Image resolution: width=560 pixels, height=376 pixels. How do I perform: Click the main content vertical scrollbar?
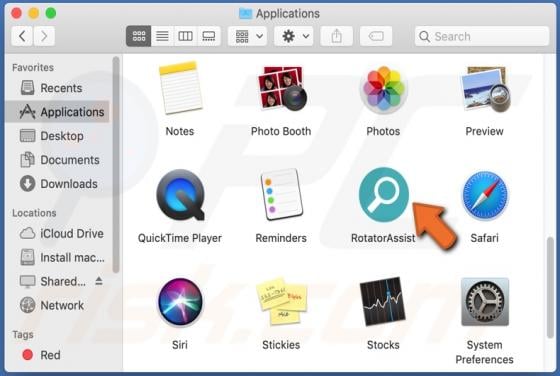point(550,287)
